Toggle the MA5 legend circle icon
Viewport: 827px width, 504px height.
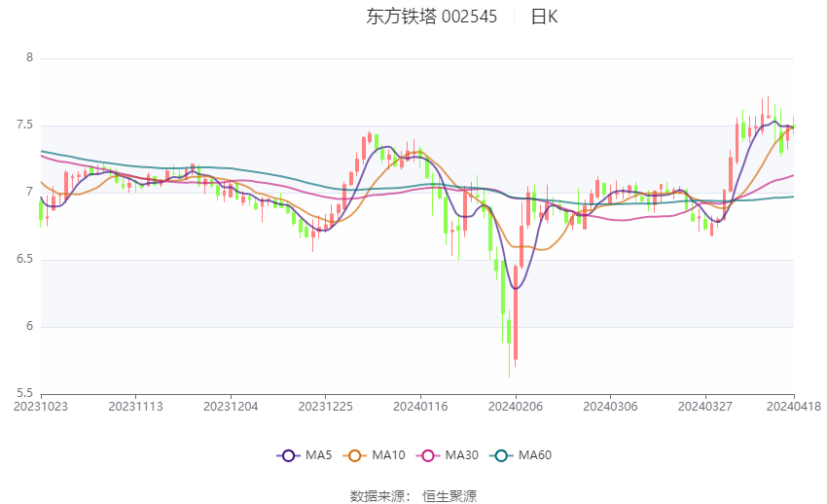288,455
